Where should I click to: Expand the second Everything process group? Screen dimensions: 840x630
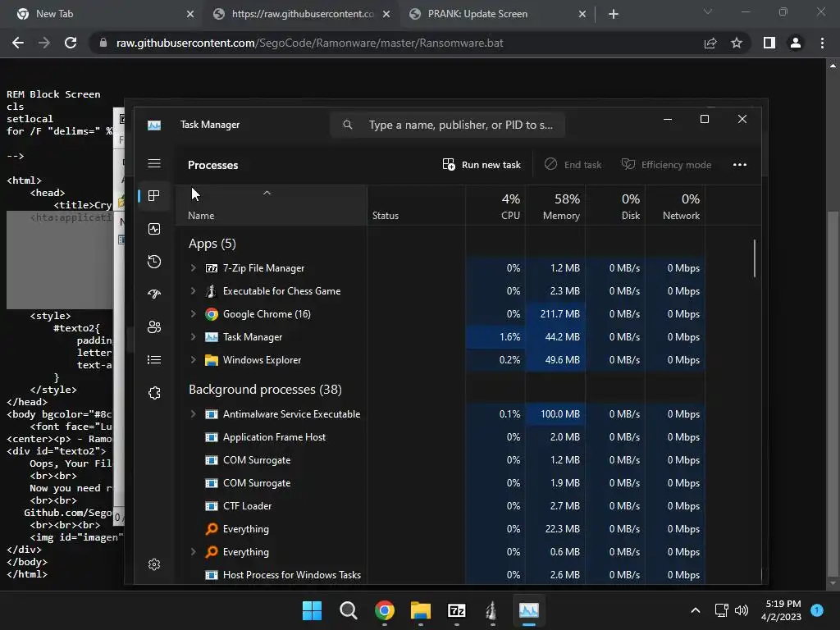pyautogui.click(x=194, y=552)
